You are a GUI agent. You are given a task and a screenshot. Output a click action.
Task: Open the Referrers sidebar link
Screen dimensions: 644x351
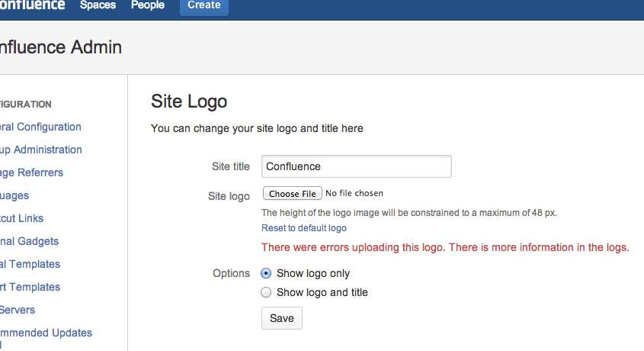(31, 172)
